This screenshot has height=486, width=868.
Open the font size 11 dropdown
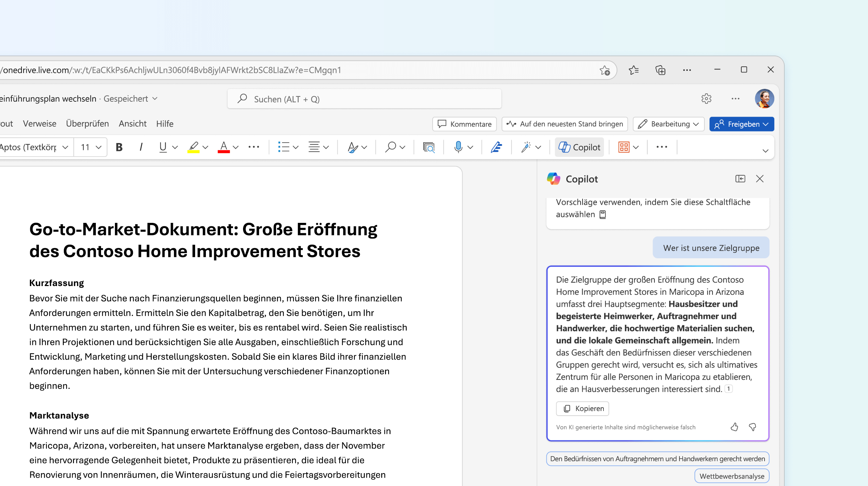[91, 147]
